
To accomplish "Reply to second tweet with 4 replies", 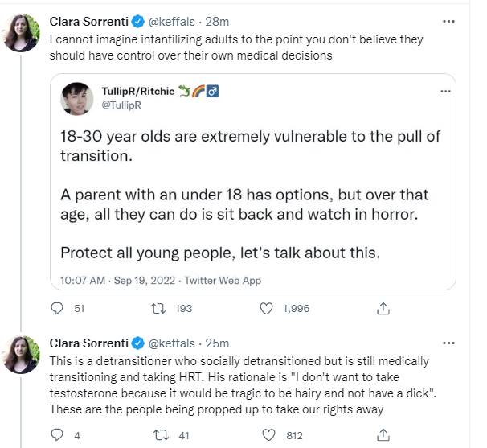I will pos(57,435).
